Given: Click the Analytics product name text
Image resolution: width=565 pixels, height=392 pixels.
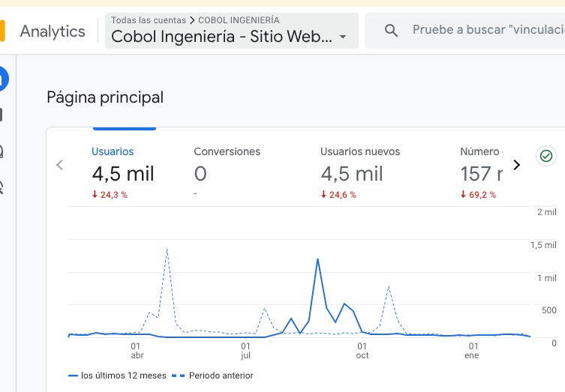Looking at the screenshot, I should tap(53, 31).
